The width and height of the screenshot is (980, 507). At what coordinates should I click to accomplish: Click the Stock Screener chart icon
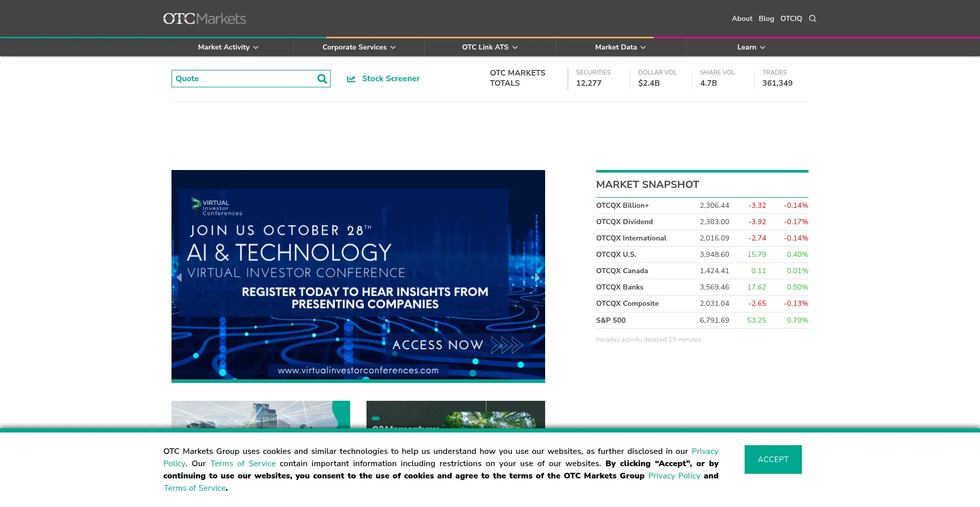point(351,79)
